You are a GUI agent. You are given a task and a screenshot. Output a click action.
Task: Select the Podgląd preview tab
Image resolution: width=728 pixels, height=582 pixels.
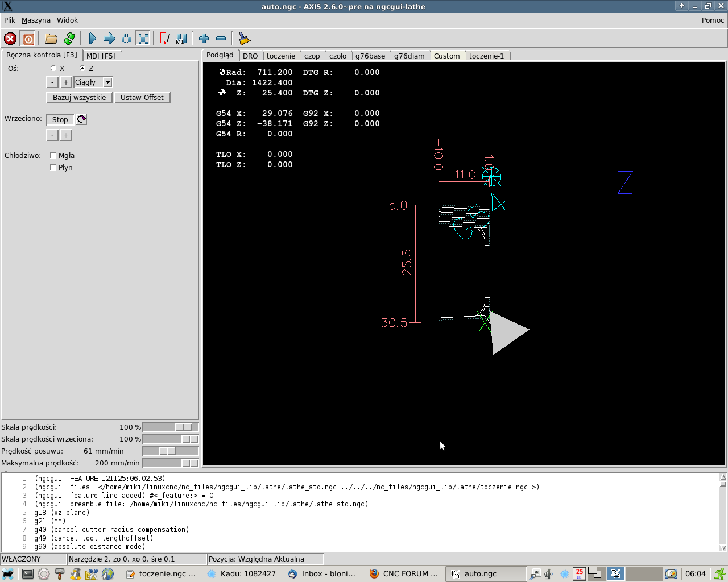[220, 55]
